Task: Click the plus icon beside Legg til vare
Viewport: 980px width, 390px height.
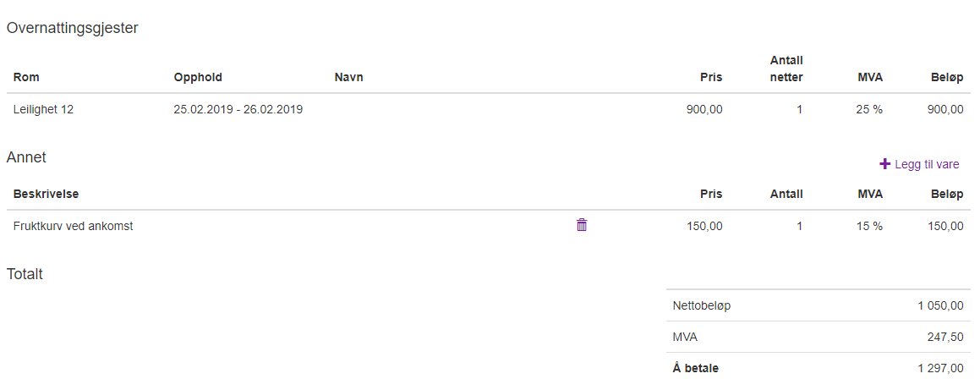Action: [x=885, y=164]
